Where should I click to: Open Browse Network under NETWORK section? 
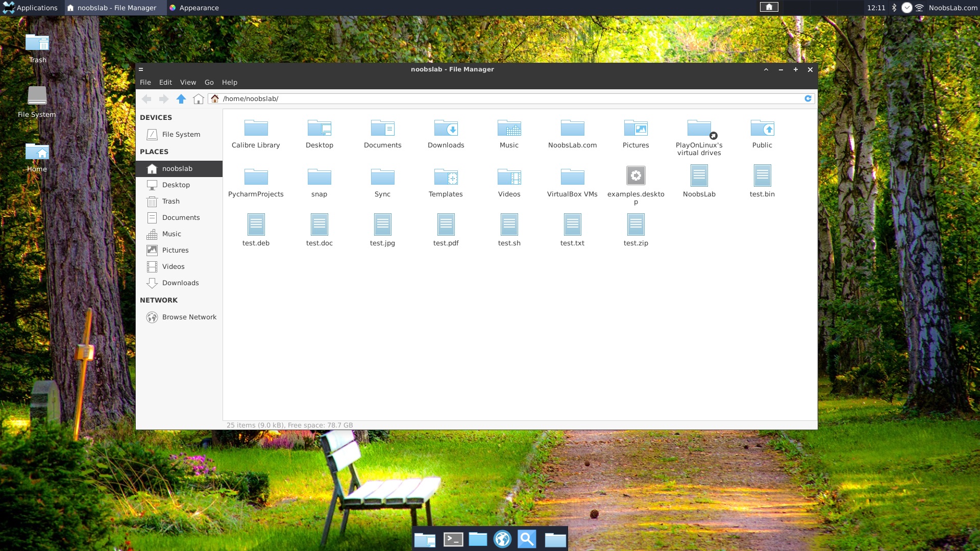coord(189,317)
